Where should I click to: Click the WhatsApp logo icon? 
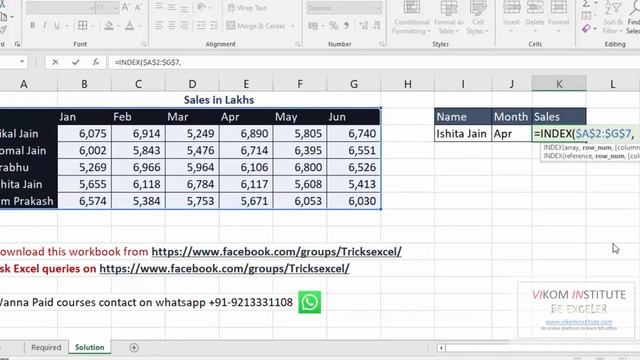tap(310, 302)
